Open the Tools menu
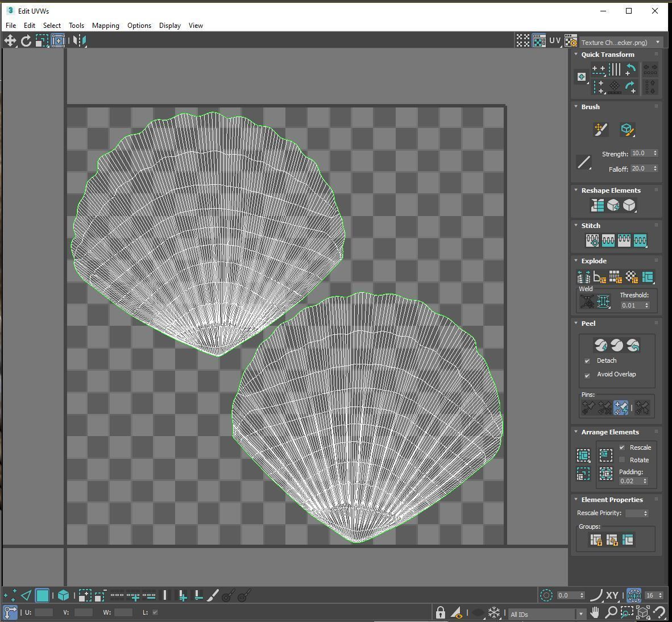Screen dimensions: 672x622 pyautogui.click(x=77, y=26)
